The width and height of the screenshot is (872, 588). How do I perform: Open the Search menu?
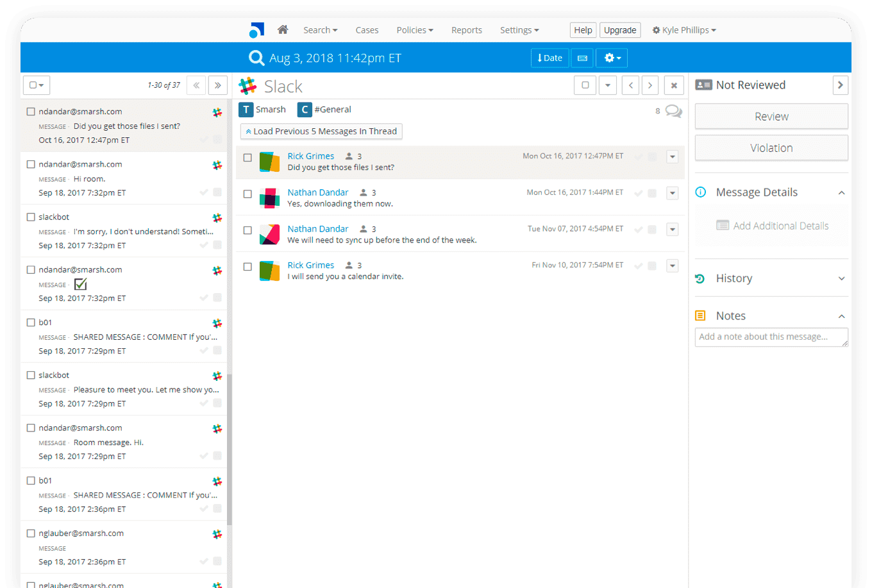coord(320,30)
